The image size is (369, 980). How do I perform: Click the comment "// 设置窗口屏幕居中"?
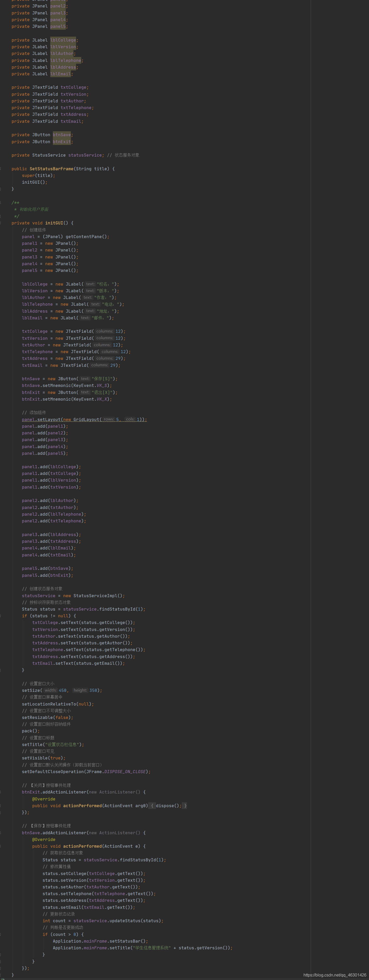pyautogui.click(x=42, y=697)
